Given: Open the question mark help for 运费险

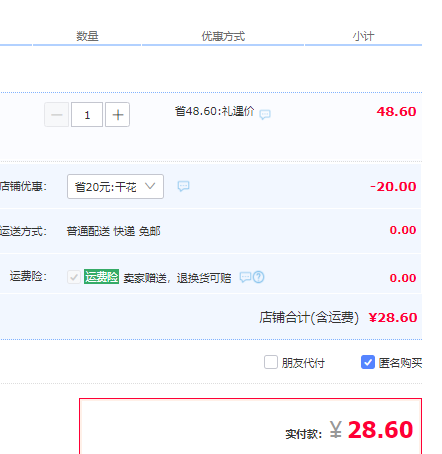Looking at the screenshot, I should click(x=259, y=277).
